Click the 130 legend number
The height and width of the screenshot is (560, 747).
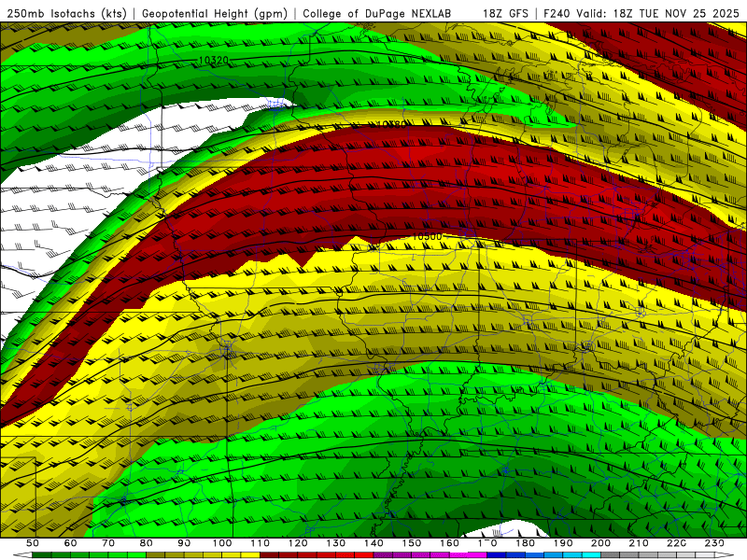336,543
